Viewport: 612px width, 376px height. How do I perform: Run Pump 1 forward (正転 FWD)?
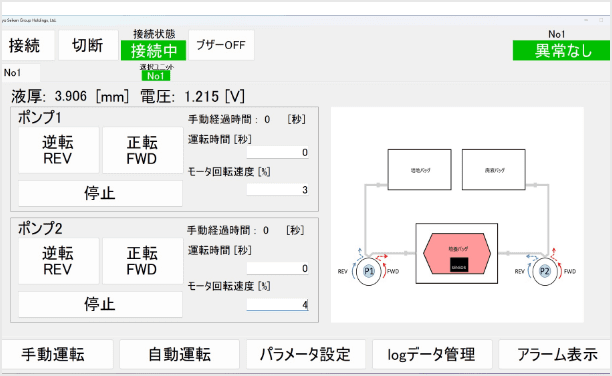[142, 150]
